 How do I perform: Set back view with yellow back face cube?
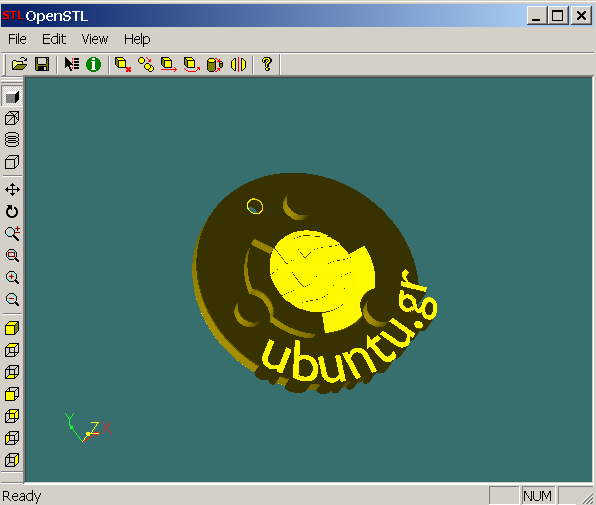[x=12, y=416]
